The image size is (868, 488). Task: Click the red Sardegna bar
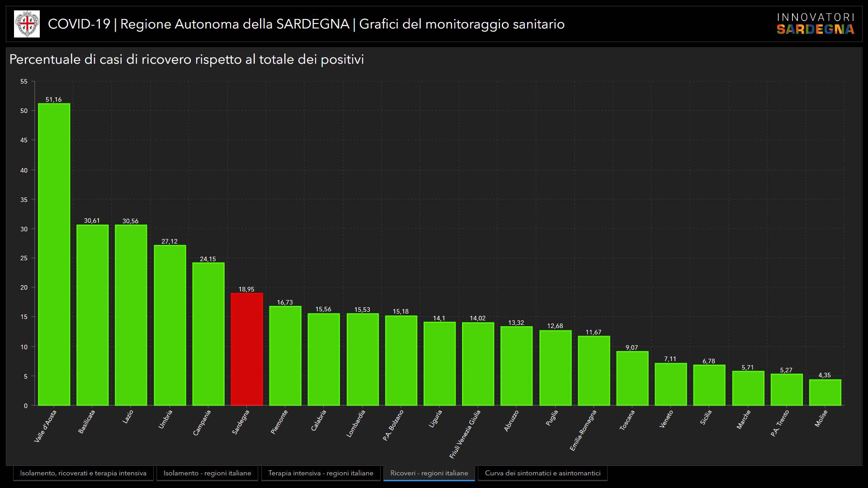tap(247, 349)
